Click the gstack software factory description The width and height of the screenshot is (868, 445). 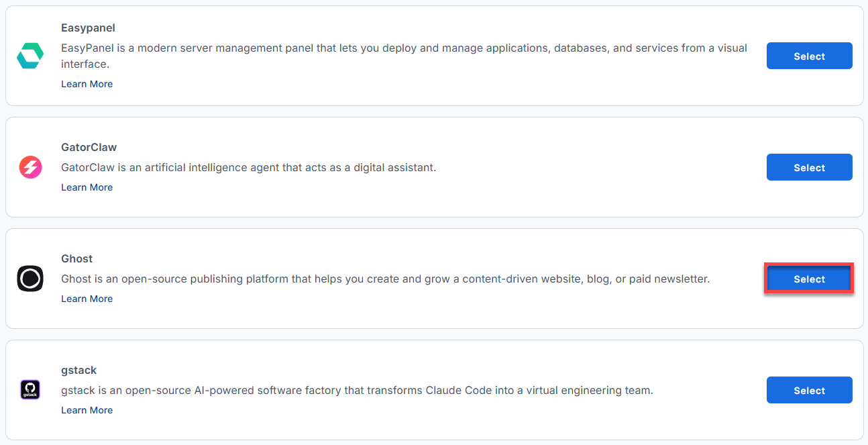pos(357,390)
